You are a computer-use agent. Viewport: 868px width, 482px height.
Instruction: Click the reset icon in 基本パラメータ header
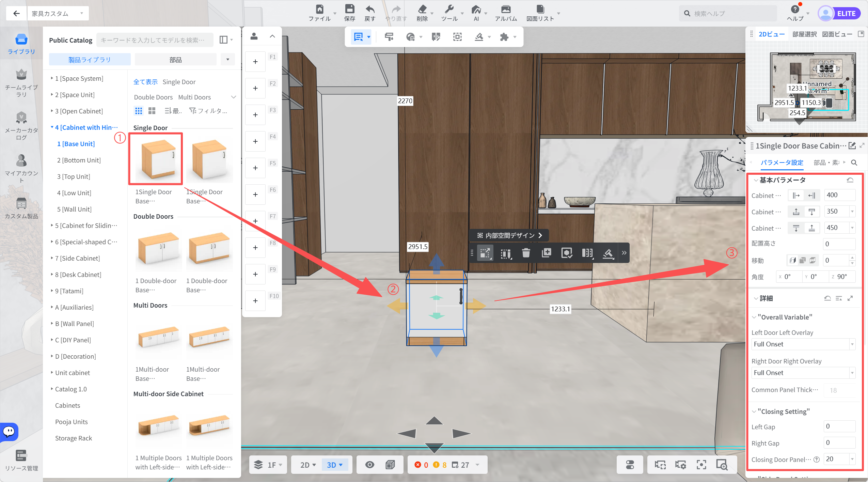[x=850, y=180]
